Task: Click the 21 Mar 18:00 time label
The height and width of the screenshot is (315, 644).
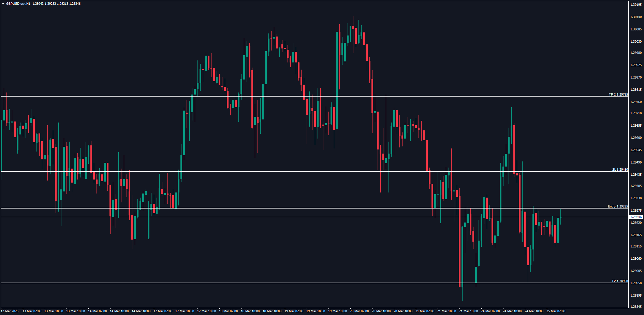Action: [468, 311]
